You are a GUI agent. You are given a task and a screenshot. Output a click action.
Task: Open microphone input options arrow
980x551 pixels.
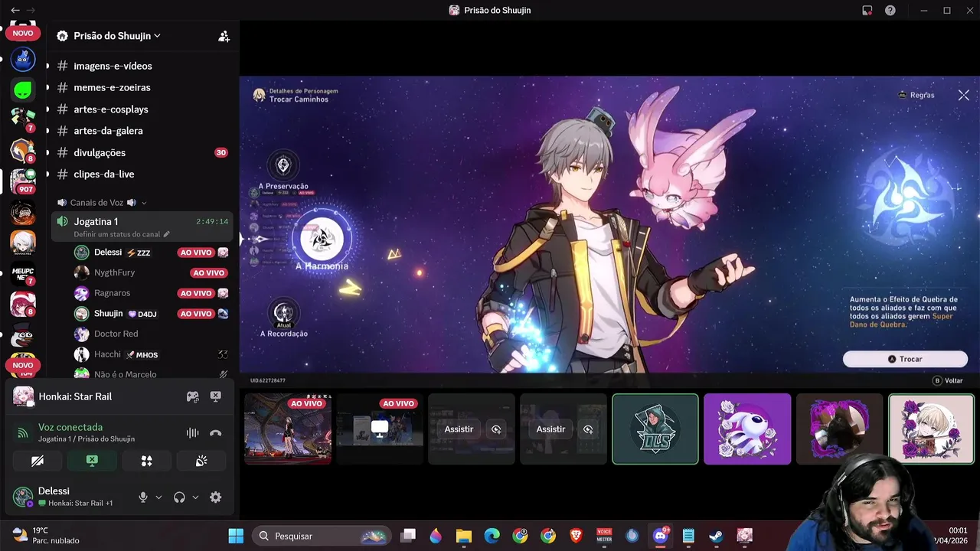click(158, 497)
